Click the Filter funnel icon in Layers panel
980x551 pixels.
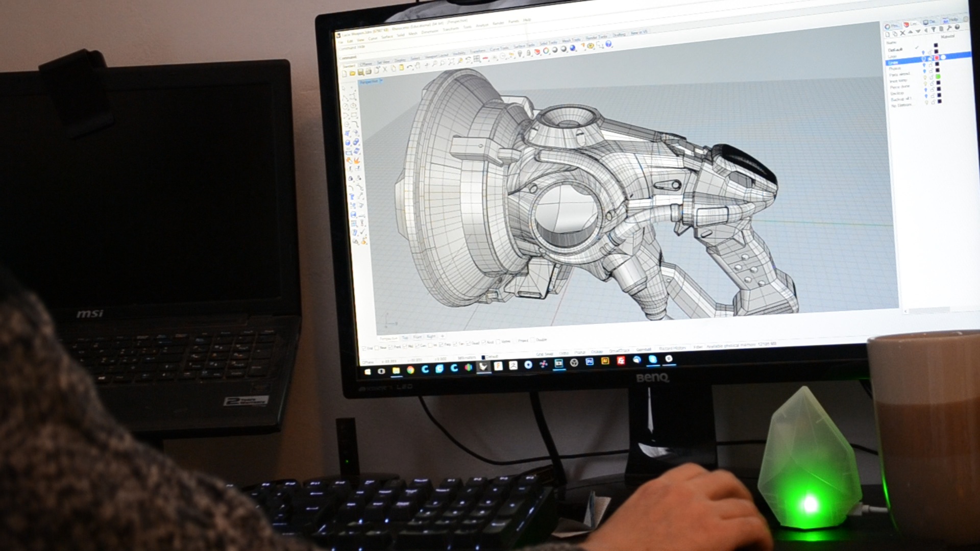tap(934, 29)
